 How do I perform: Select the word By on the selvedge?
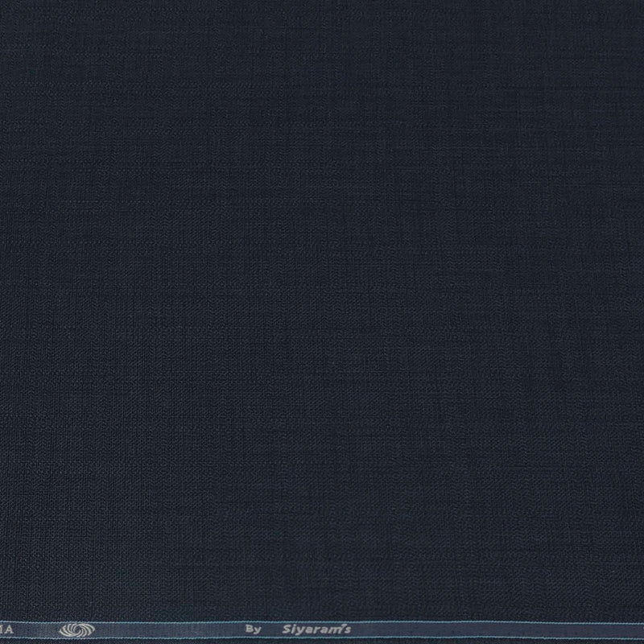click(254, 631)
